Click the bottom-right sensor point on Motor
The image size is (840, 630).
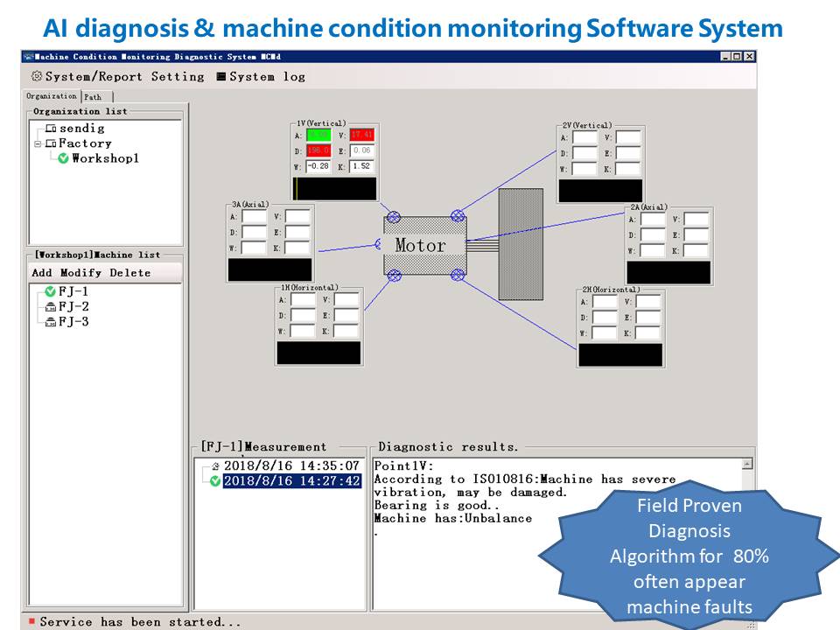pyautogui.click(x=457, y=275)
